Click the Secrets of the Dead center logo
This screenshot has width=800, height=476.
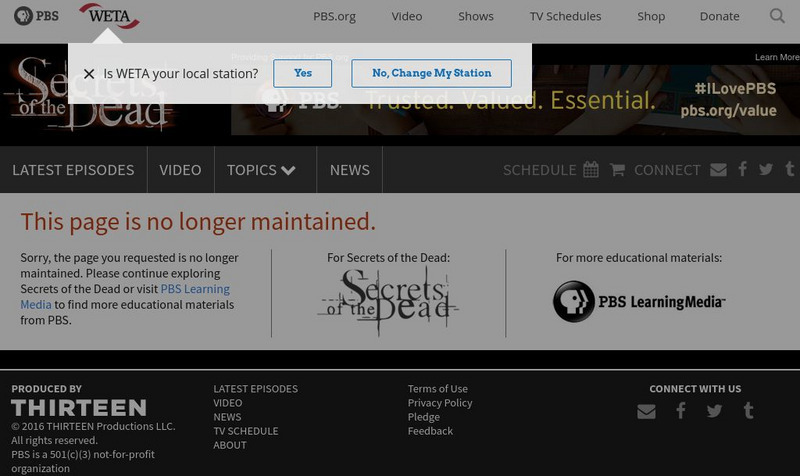(x=388, y=301)
